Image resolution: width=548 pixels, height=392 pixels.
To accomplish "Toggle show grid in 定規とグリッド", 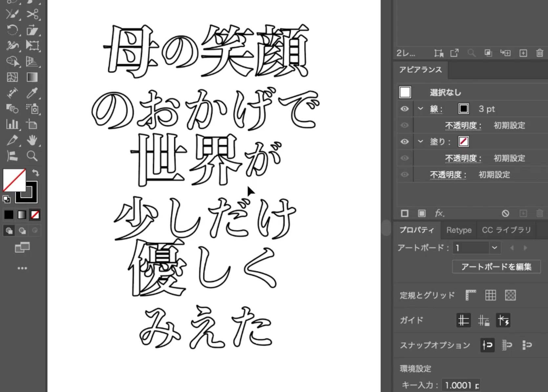I will (x=491, y=295).
